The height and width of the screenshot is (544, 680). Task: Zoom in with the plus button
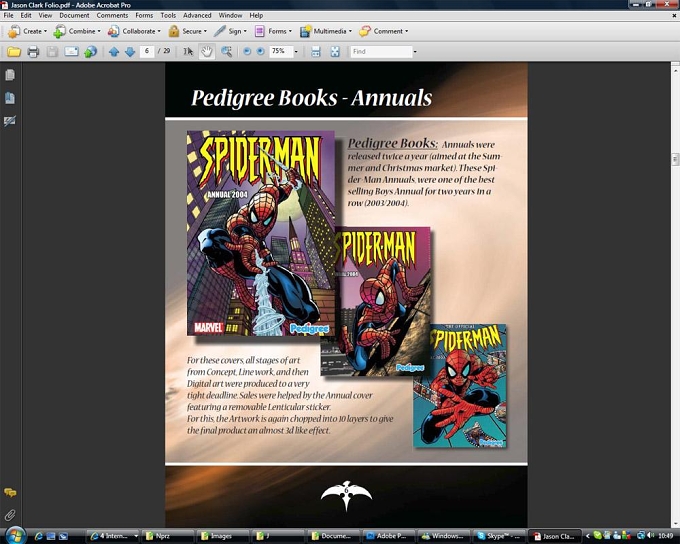coord(261,51)
